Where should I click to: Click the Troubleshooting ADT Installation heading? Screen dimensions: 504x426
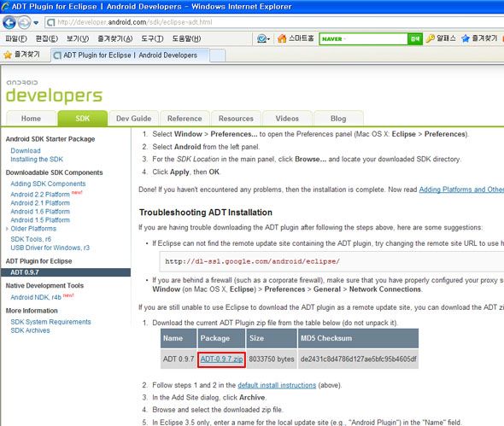(x=206, y=213)
